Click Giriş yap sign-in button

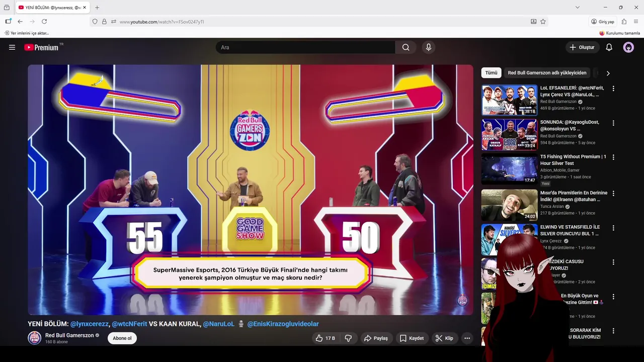tap(603, 22)
